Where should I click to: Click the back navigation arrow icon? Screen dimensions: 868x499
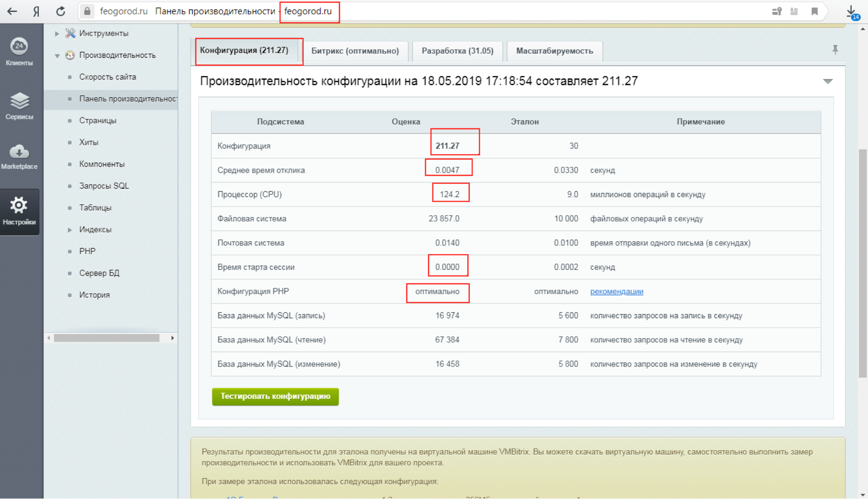pyautogui.click(x=13, y=11)
